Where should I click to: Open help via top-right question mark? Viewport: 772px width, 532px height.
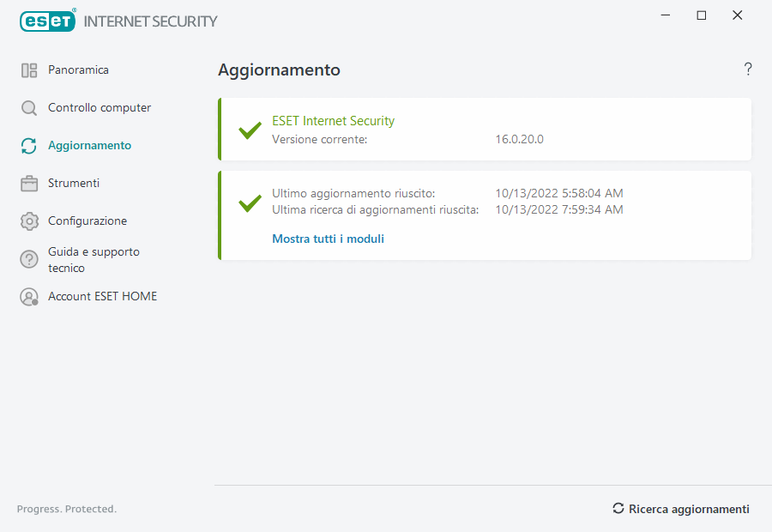(x=748, y=70)
